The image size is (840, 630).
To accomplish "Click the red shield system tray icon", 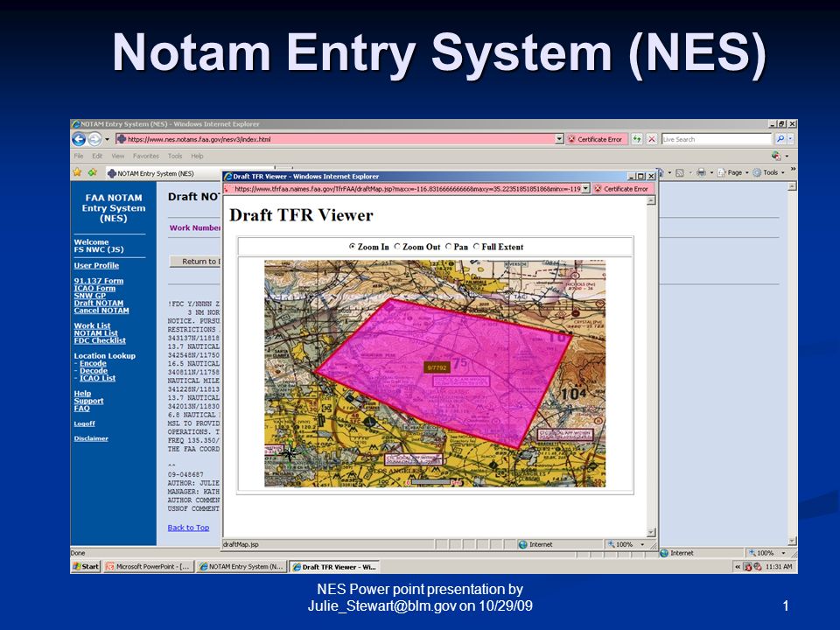I will (x=748, y=566).
